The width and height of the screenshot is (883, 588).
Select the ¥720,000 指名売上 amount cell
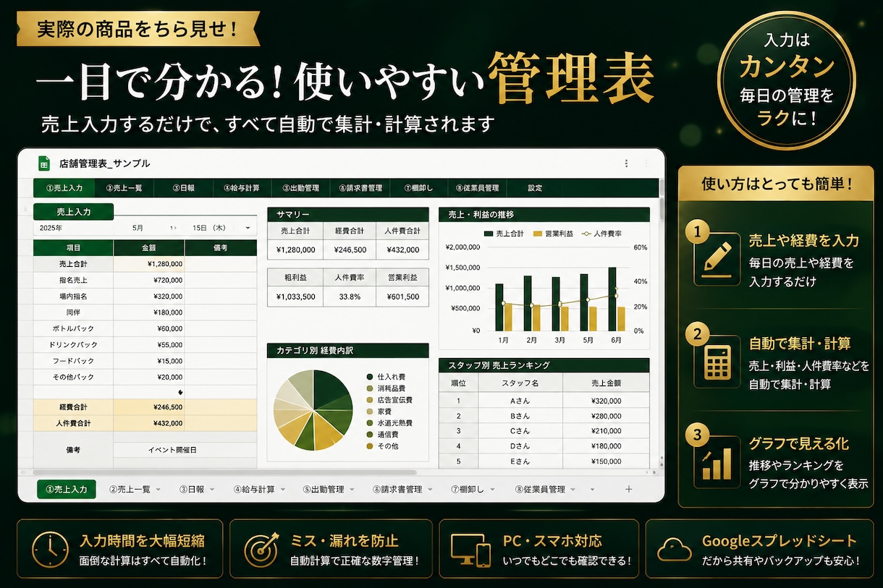tap(149, 280)
